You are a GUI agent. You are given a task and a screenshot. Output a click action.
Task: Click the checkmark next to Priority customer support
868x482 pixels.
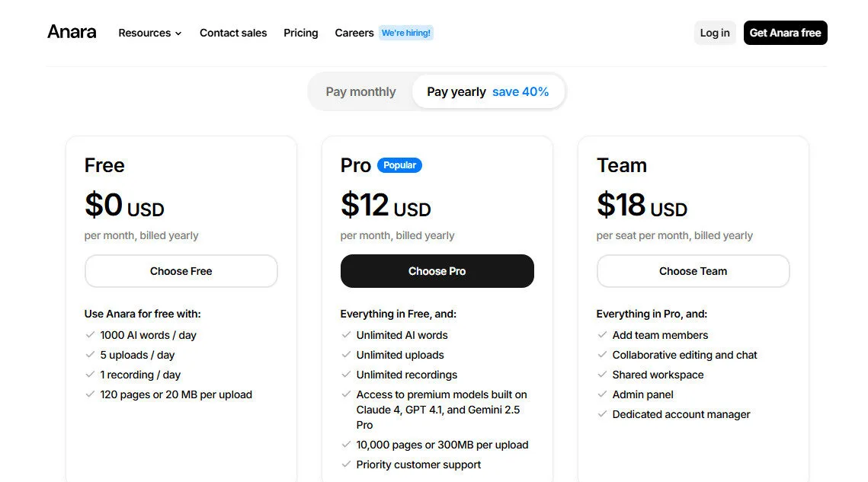(345, 464)
